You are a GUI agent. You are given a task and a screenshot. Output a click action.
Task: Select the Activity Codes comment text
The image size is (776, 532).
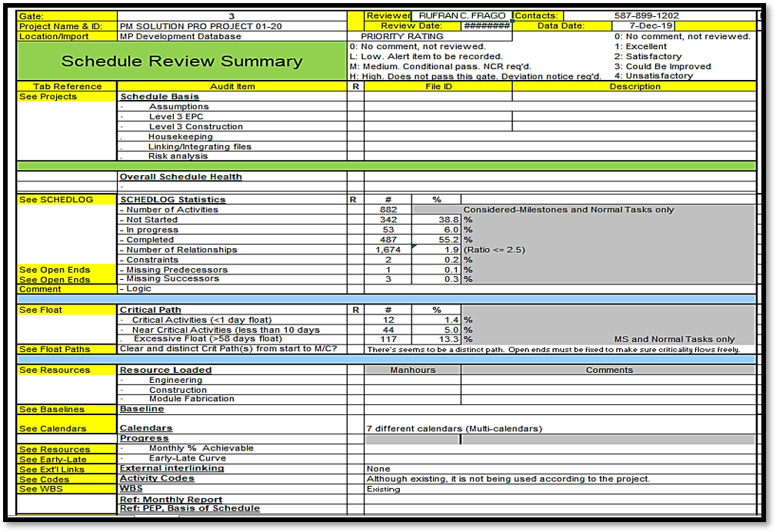pos(508,479)
